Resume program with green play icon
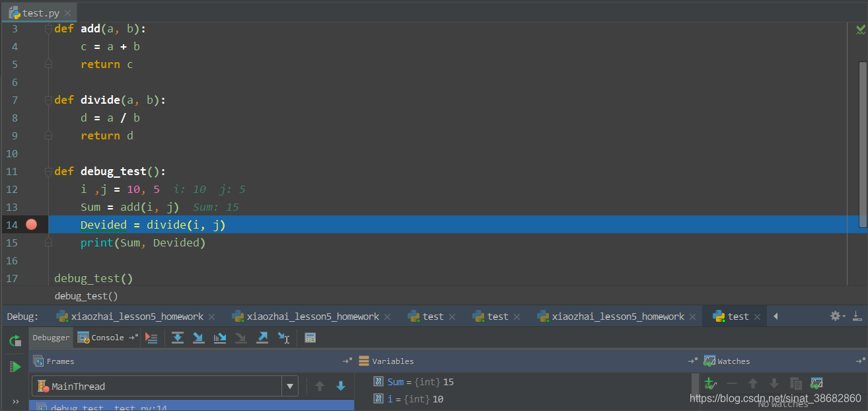The height and width of the screenshot is (411, 868). coord(15,367)
